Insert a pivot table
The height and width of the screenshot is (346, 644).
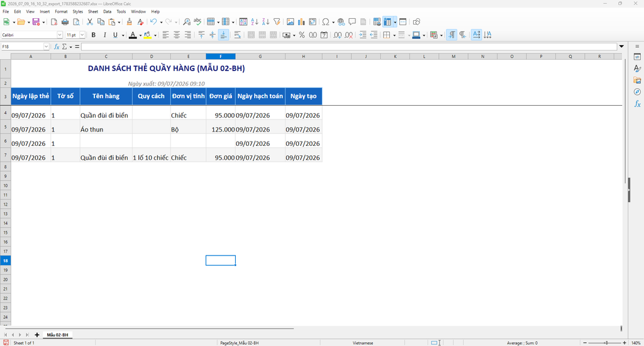point(313,22)
